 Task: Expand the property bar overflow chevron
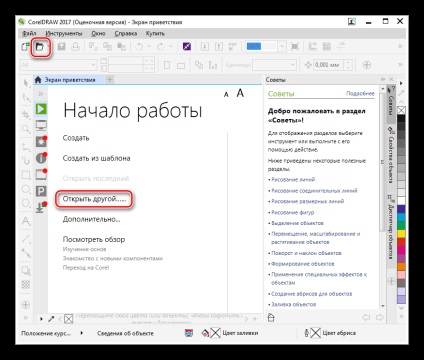click(x=400, y=65)
